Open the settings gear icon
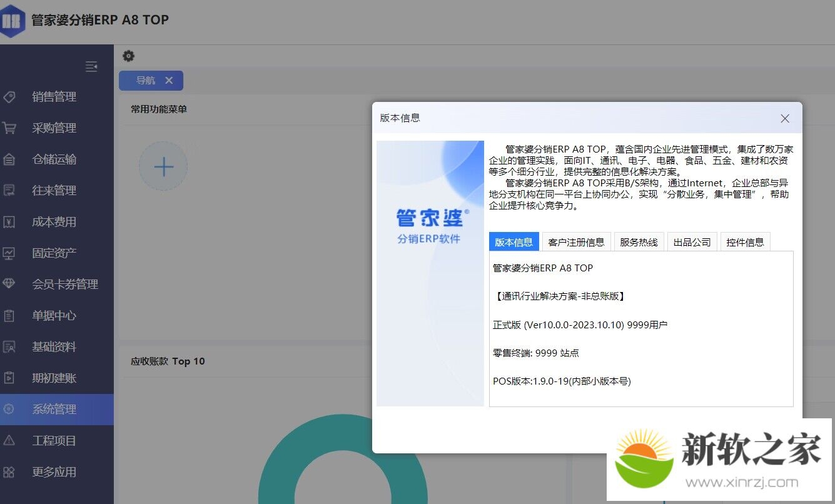This screenshot has width=835, height=504. 128,56
